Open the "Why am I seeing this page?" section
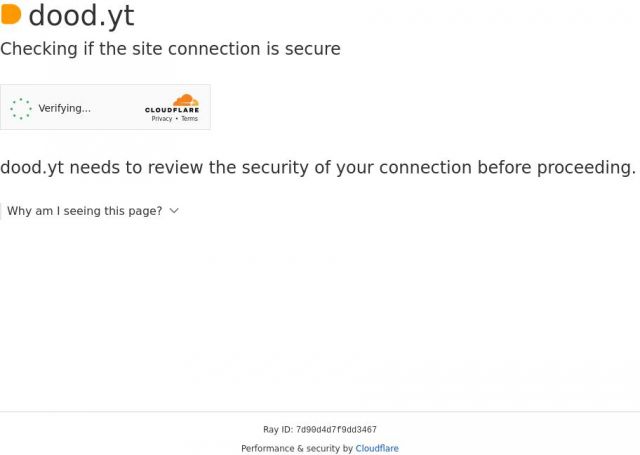Viewport: 640px width, 455px height. click(84, 211)
